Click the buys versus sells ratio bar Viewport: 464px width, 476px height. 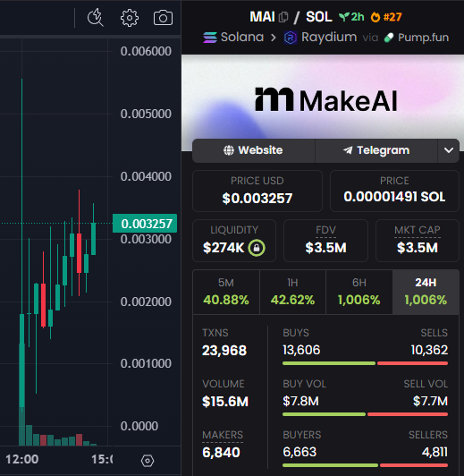pyautogui.click(x=365, y=363)
